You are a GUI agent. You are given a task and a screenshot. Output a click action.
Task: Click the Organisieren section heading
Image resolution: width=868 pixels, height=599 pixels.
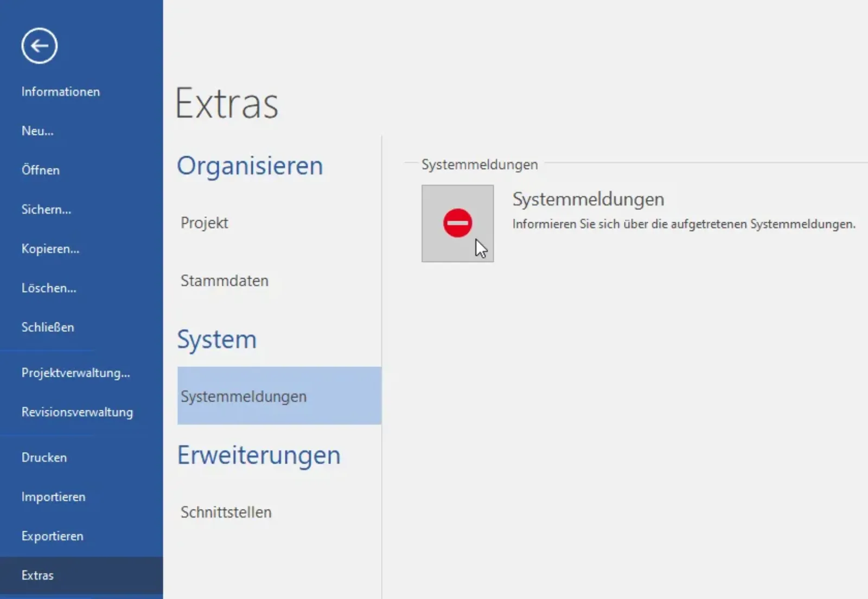pyautogui.click(x=250, y=166)
